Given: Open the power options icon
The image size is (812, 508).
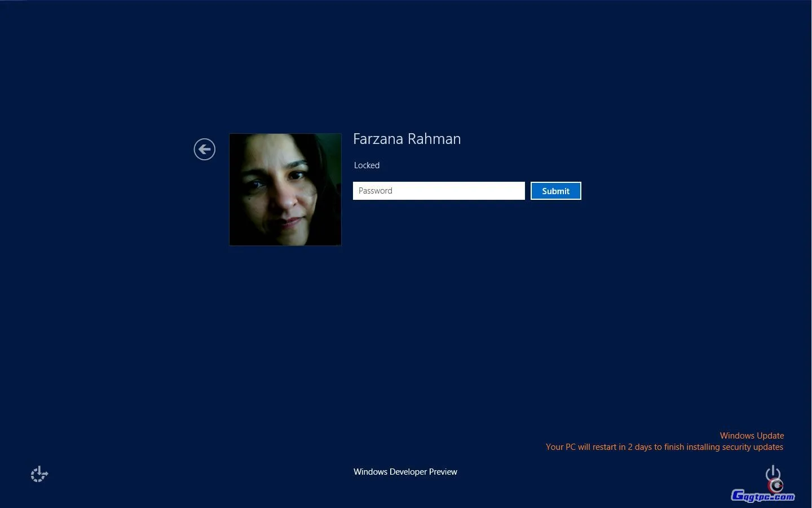Looking at the screenshot, I should pos(773,472).
